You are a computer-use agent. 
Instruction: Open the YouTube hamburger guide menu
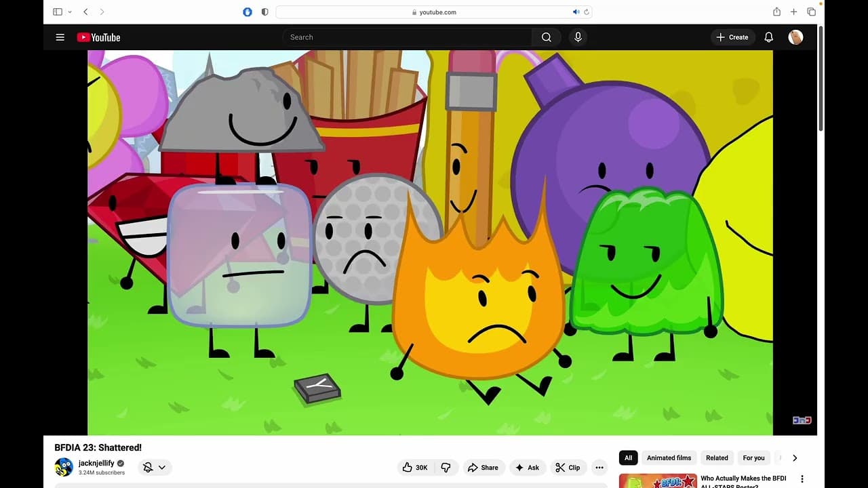pyautogui.click(x=60, y=37)
